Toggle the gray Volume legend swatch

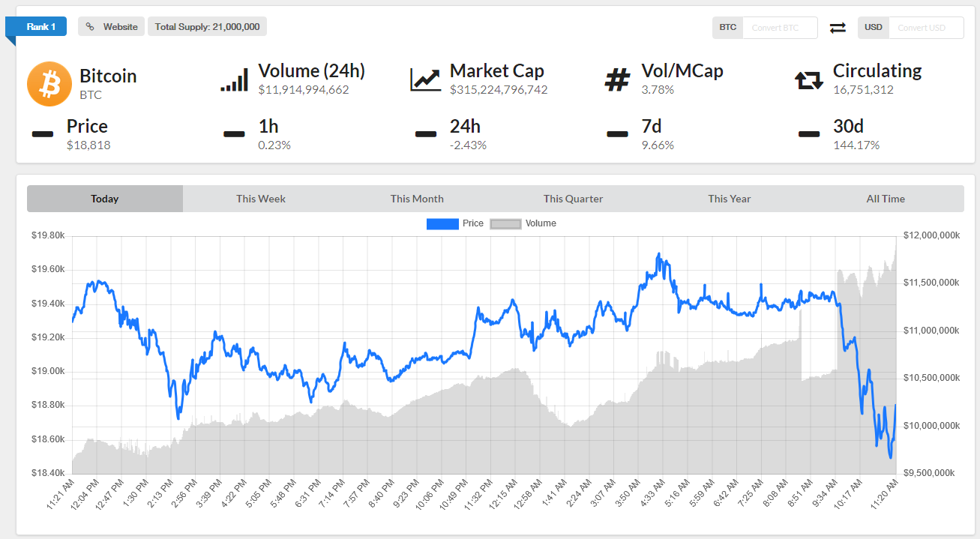coord(505,223)
